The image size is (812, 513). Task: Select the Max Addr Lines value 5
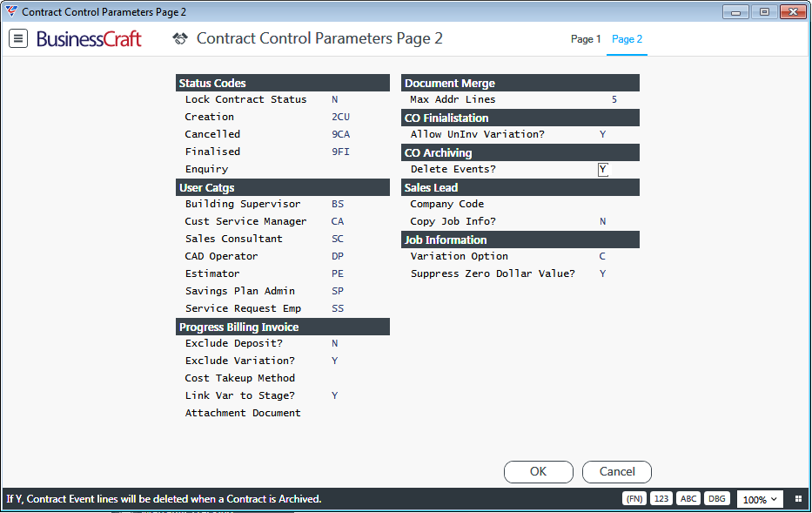pos(614,99)
